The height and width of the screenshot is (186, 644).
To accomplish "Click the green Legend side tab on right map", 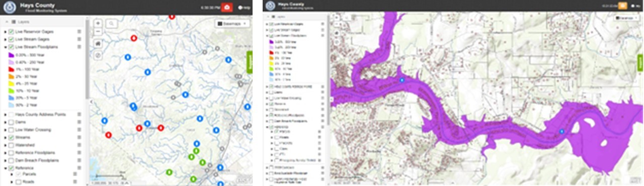I will pos(640,63).
